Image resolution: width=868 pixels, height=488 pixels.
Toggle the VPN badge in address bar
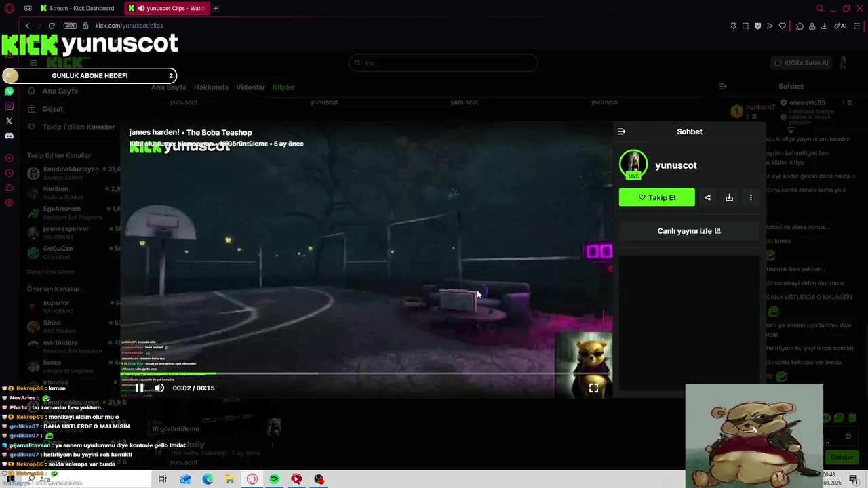(70, 26)
